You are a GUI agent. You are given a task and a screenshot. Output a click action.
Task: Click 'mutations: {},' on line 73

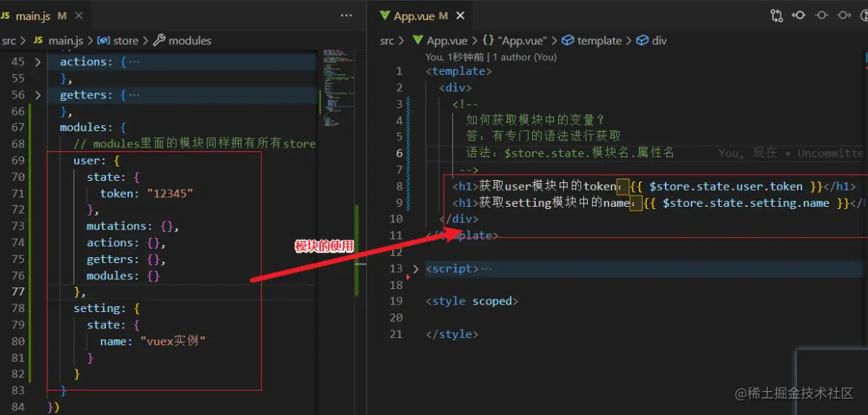(133, 226)
